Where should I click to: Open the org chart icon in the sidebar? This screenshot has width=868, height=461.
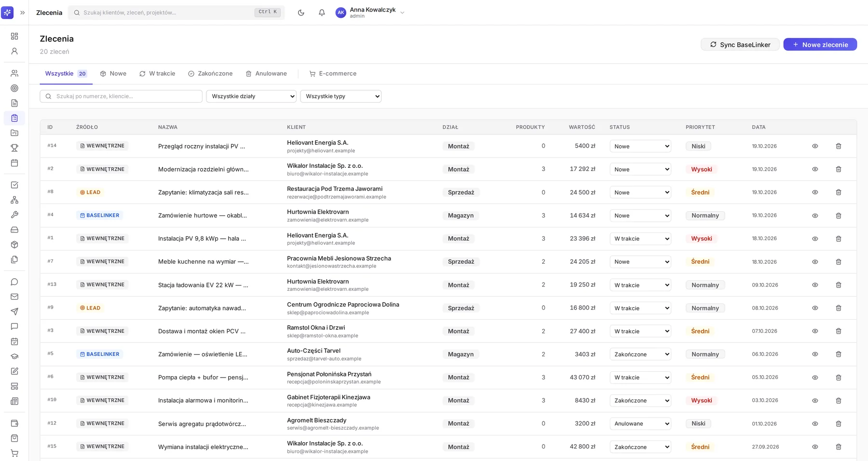[x=14, y=200]
